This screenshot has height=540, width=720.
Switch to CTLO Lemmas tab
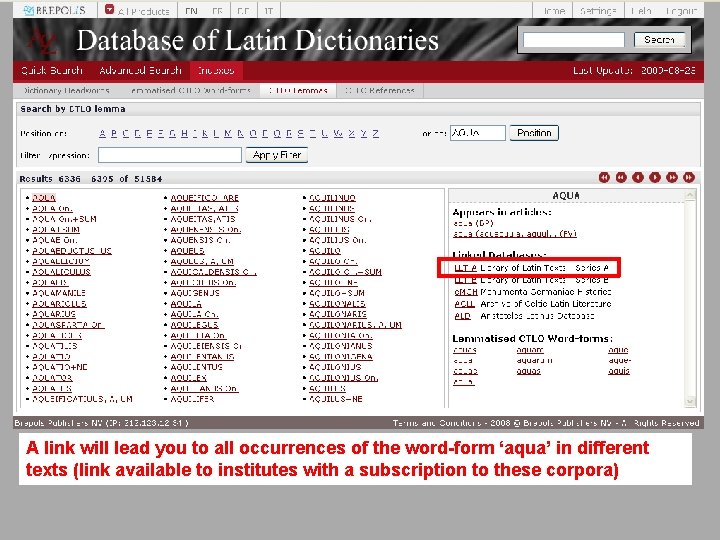298,90
